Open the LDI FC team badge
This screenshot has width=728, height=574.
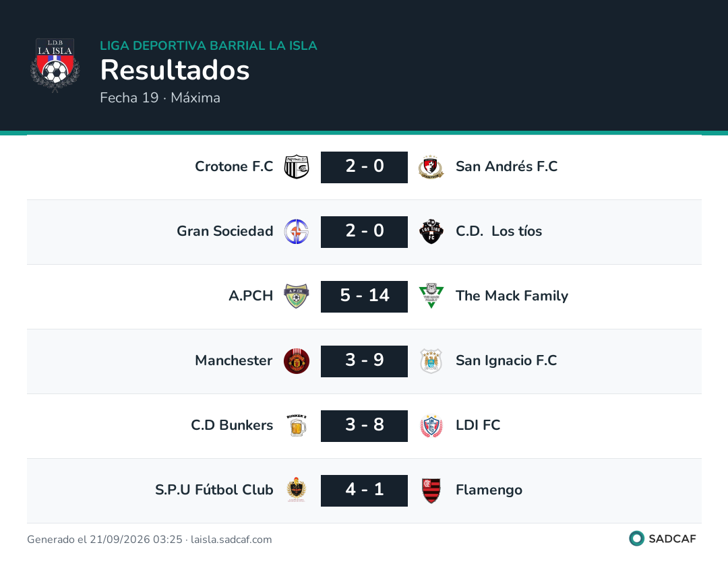coord(431,426)
